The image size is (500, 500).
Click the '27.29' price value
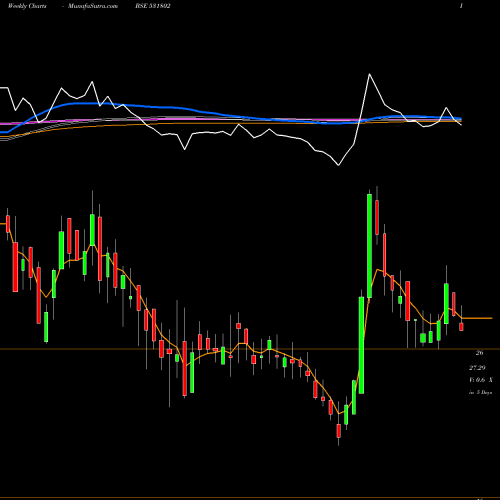[x=477, y=368]
